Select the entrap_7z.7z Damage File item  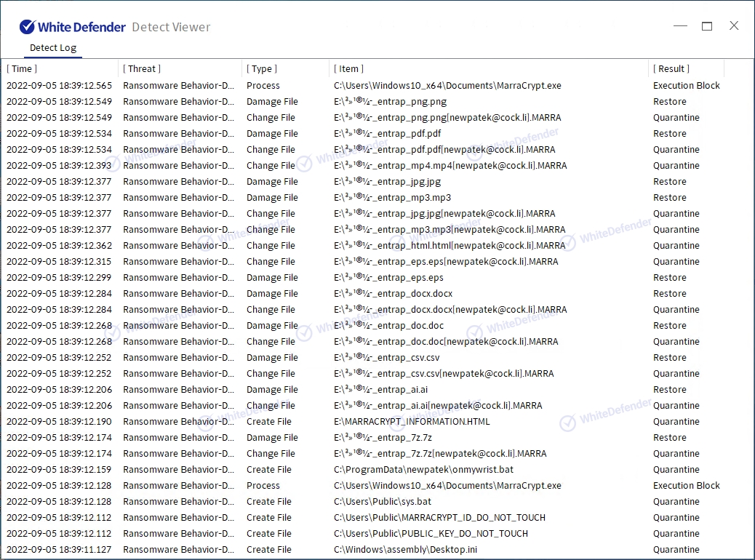383,437
